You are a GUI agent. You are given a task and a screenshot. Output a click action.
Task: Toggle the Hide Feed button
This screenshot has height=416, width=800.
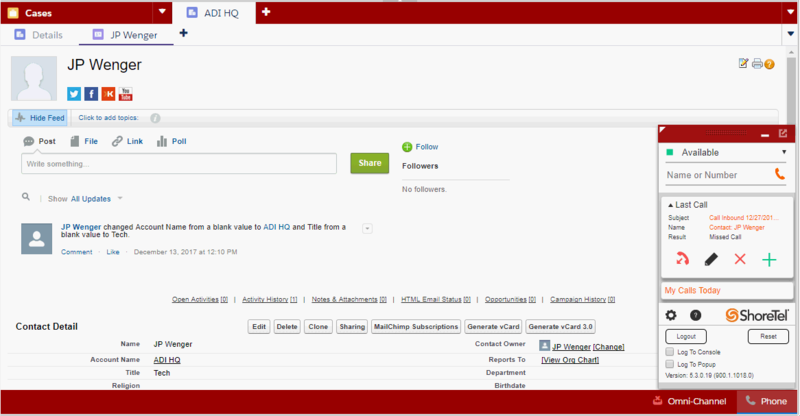(40, 118)
